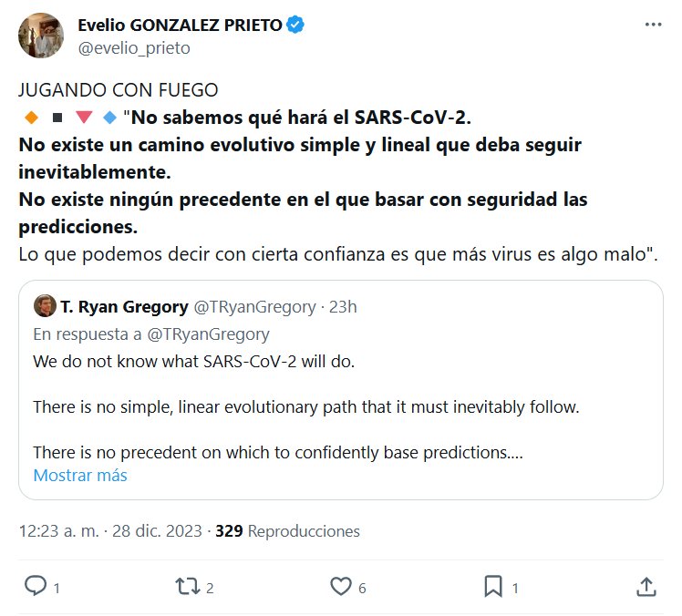682x616 pixels.
Task: Open the share tweet icon
Action: pyautogui.click(x=646, y=586)
